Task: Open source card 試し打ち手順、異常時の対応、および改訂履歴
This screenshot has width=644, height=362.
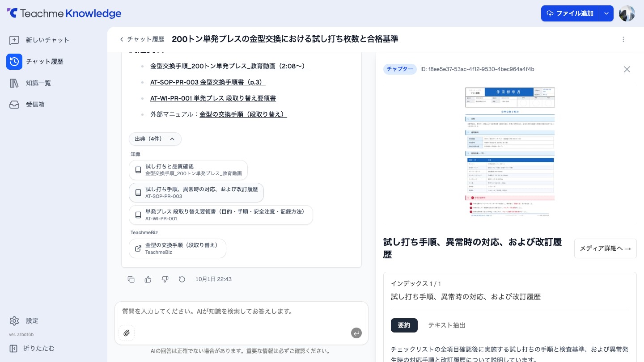Action: [x=196, y=193]
